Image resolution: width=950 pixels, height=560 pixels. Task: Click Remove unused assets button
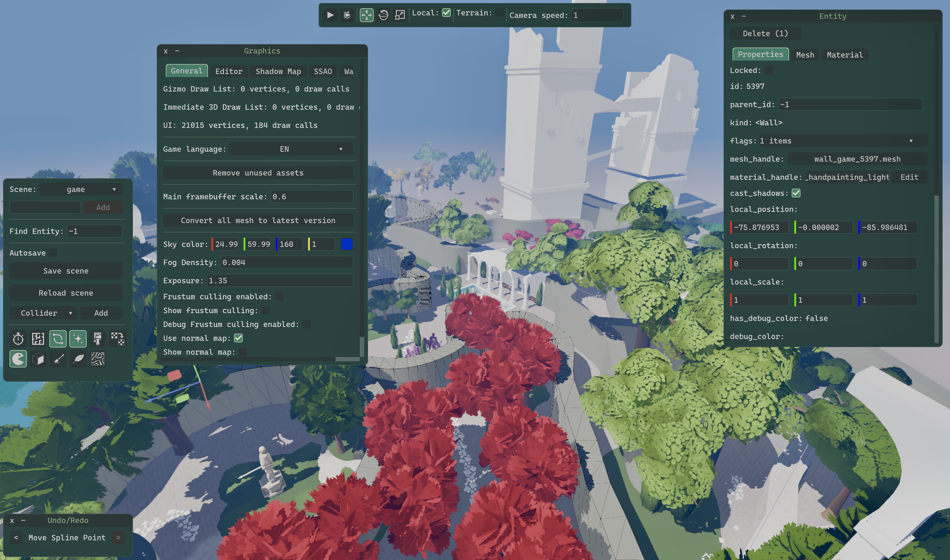tap(258, 173)
